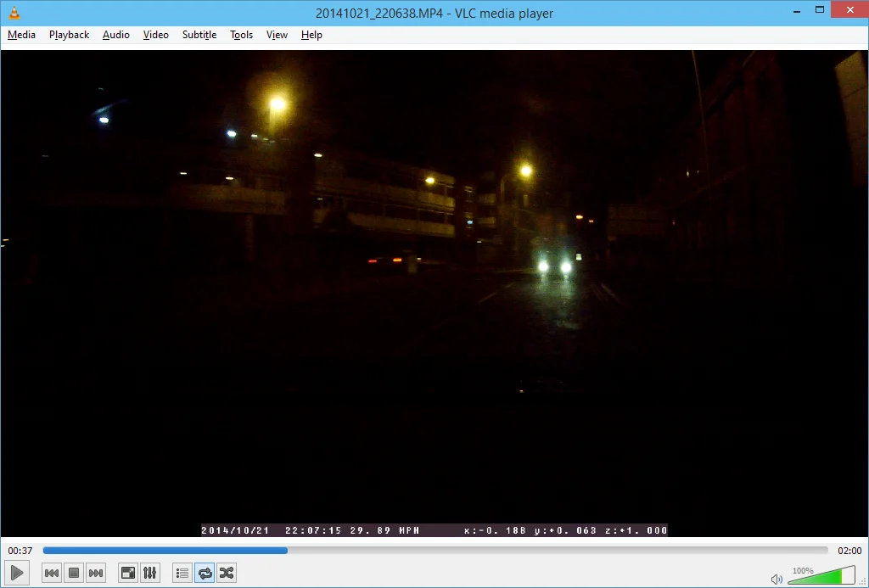Expand the Audio menu
Screen dimensions: 869x588
115,35
